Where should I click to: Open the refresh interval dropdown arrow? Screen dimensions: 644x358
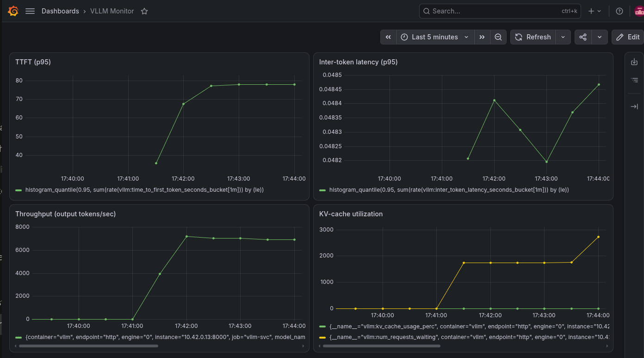pos(563,37)
